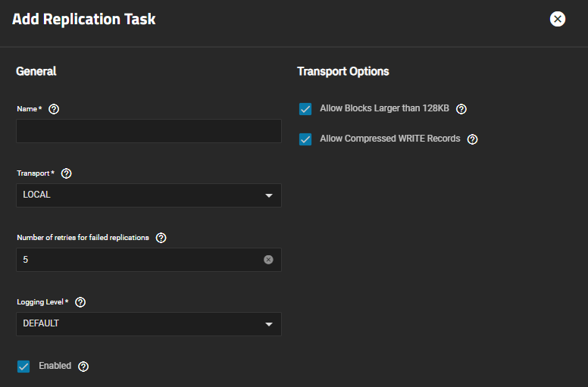Click into the retries number field
This screenshot has height=387, width=588.
click(136, 260)
